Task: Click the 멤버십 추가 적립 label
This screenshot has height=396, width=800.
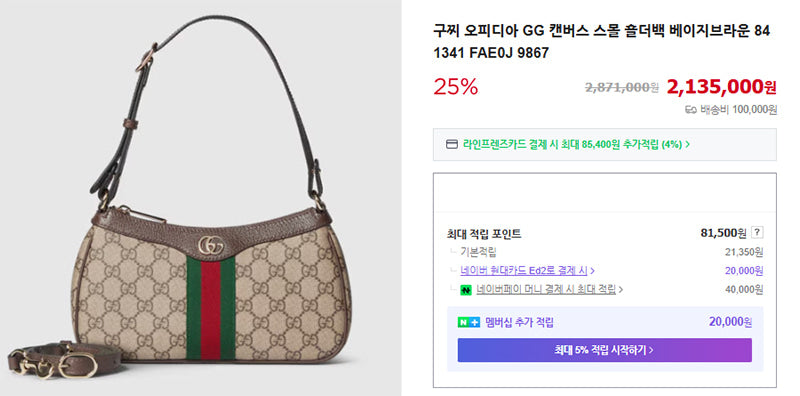Action: (x=519, y=322)
